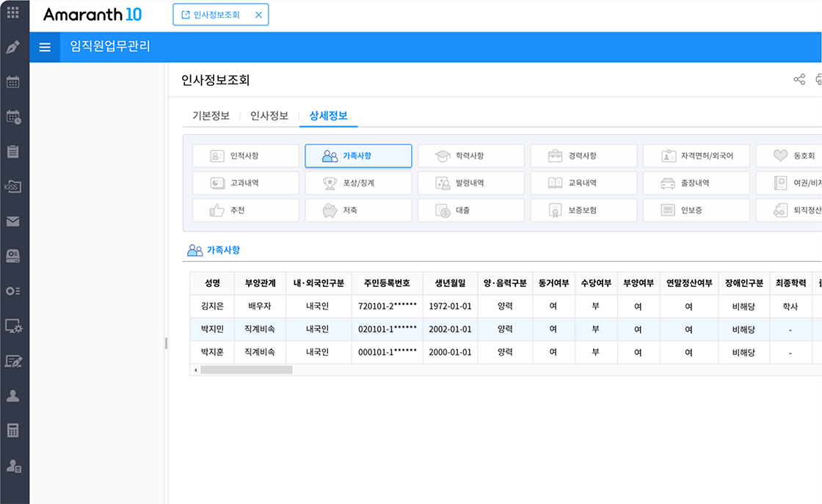Open the 포상/징계 category
This screenshot has width=822, height=504.
[359, 183]
